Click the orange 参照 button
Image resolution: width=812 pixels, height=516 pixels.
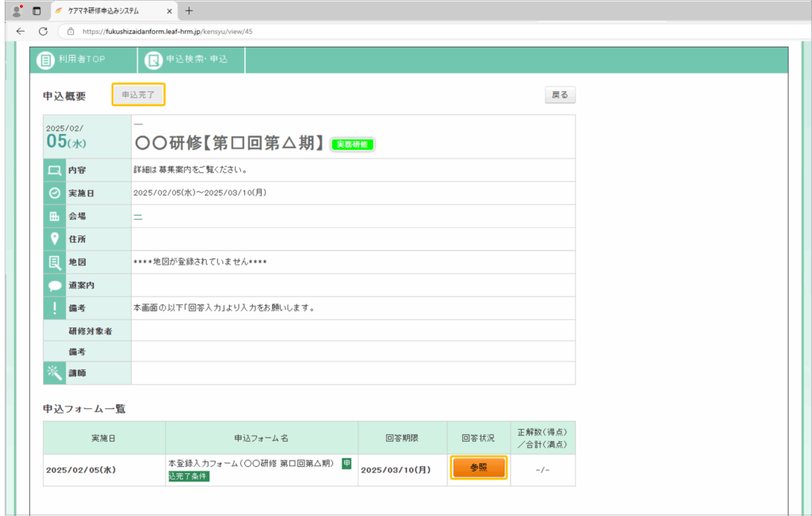coord(479,468)
